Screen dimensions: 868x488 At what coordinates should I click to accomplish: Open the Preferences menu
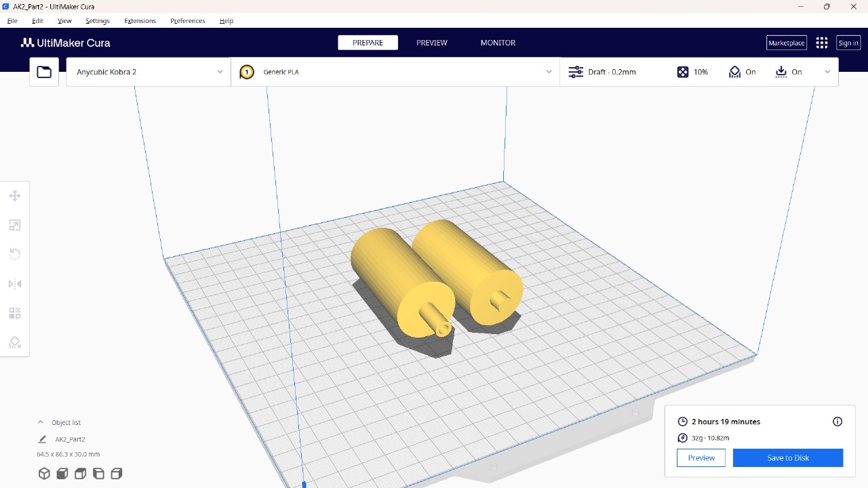click(x=188, y=21)
